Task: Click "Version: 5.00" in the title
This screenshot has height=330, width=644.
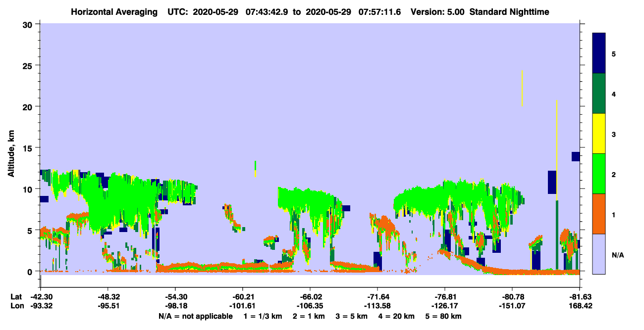Action: point(438,11)
